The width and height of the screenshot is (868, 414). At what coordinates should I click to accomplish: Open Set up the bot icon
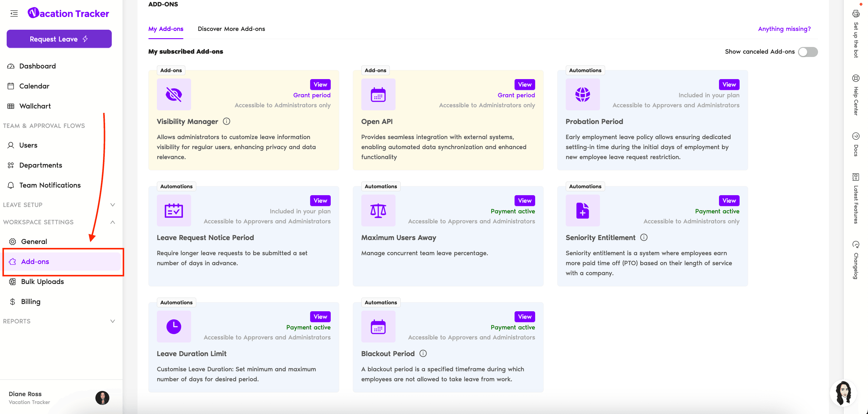click(856, 14)
